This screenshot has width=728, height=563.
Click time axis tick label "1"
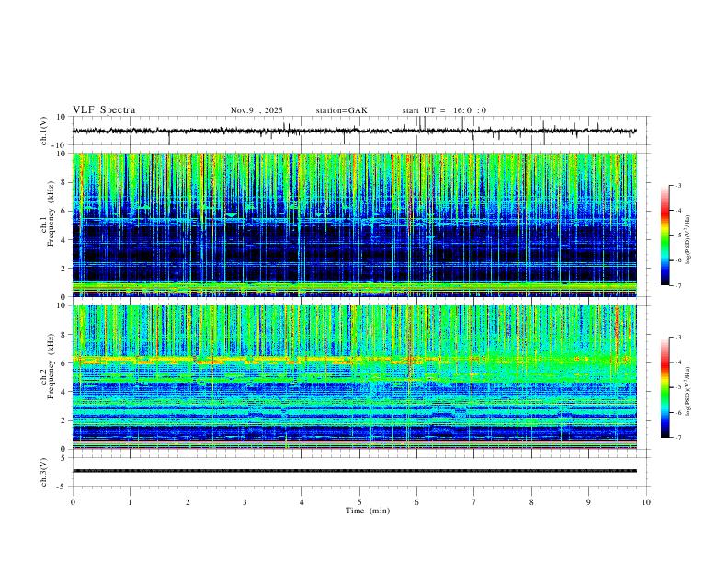point(130,502)
